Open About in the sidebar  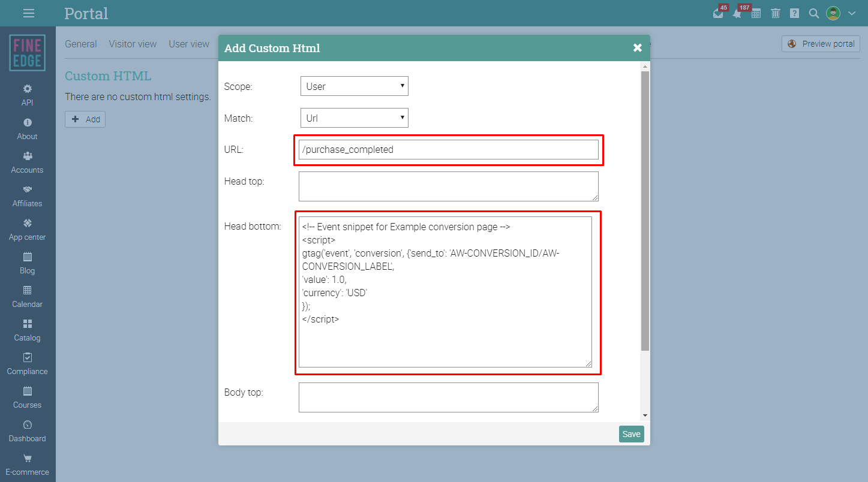(x=28, y=129)
